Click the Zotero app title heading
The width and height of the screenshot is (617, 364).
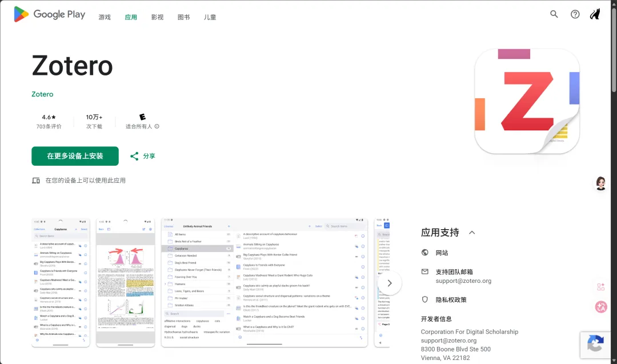[x=73, y=66]
